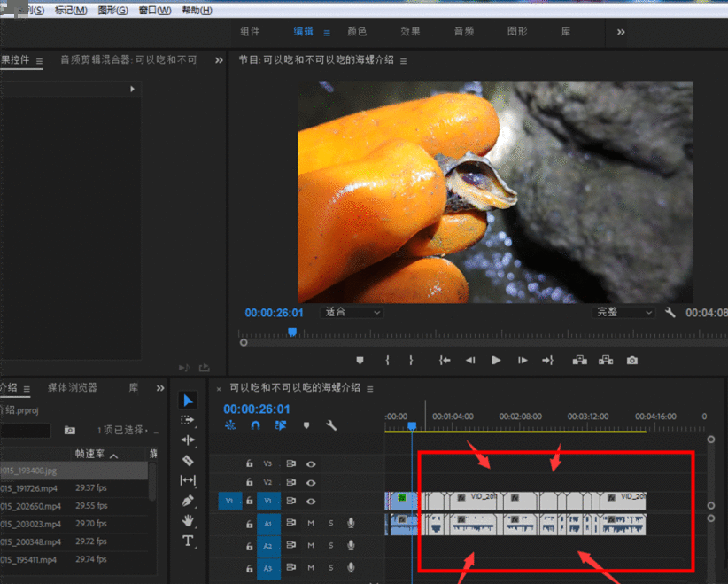The image size is (728, 584).
Task: Select the Type (T) tool
Action: (188, 541)
